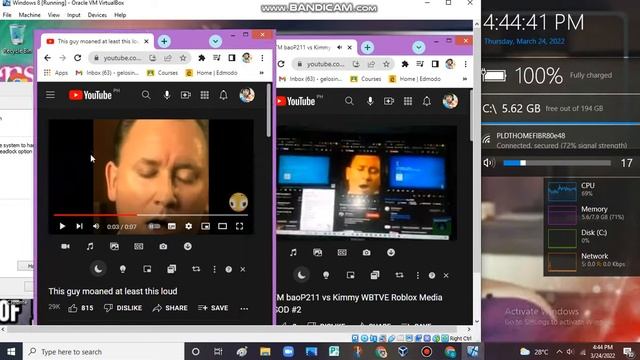Click screenshot camera icon below left player

pos(163,246)
